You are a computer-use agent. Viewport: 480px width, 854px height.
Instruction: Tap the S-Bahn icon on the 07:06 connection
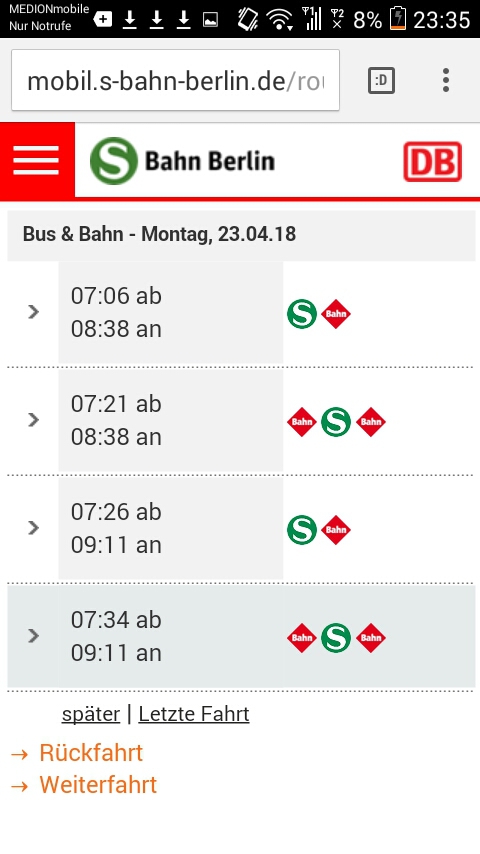tap(302, 314)
